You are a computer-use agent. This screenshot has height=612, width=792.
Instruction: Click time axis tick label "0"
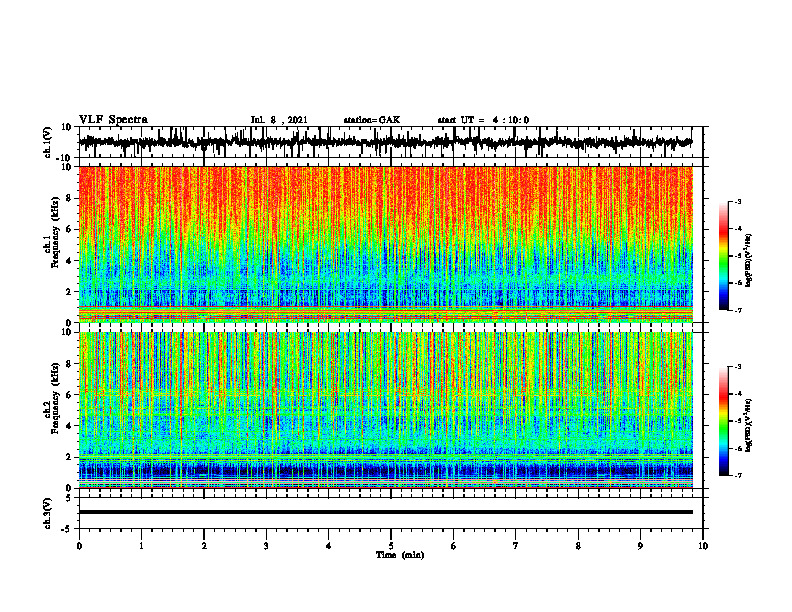click(x=79, y=546)
